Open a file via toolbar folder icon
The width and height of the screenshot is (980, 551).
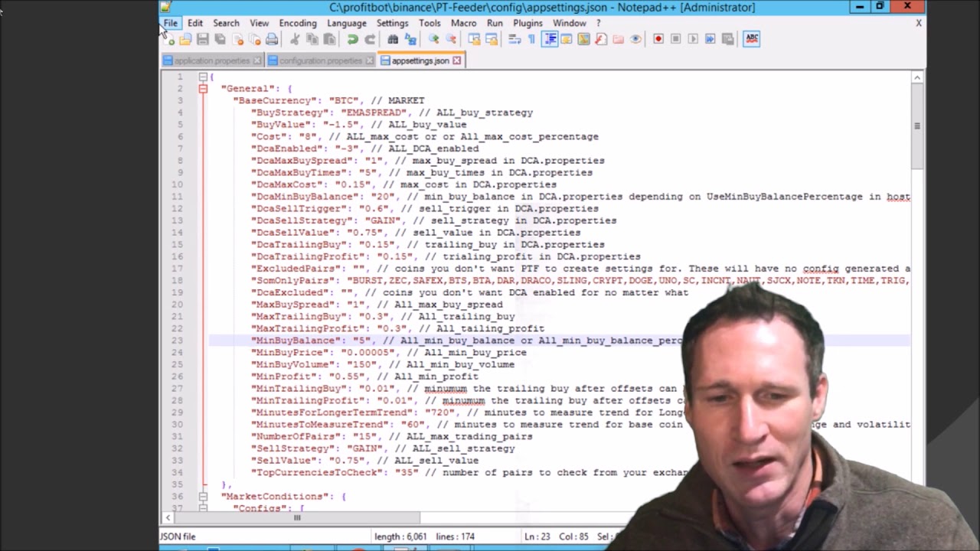[x=185, y=39]
